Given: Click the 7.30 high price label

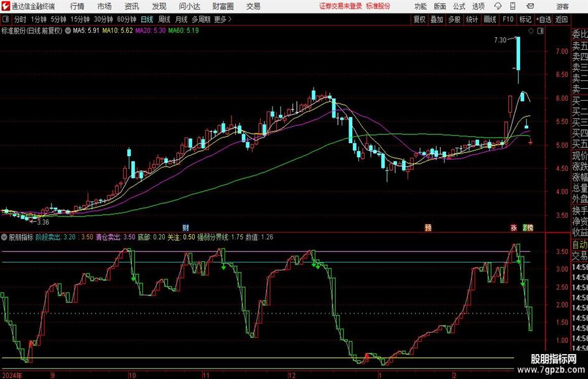Looking at the screenshot, I should (500, 40).
